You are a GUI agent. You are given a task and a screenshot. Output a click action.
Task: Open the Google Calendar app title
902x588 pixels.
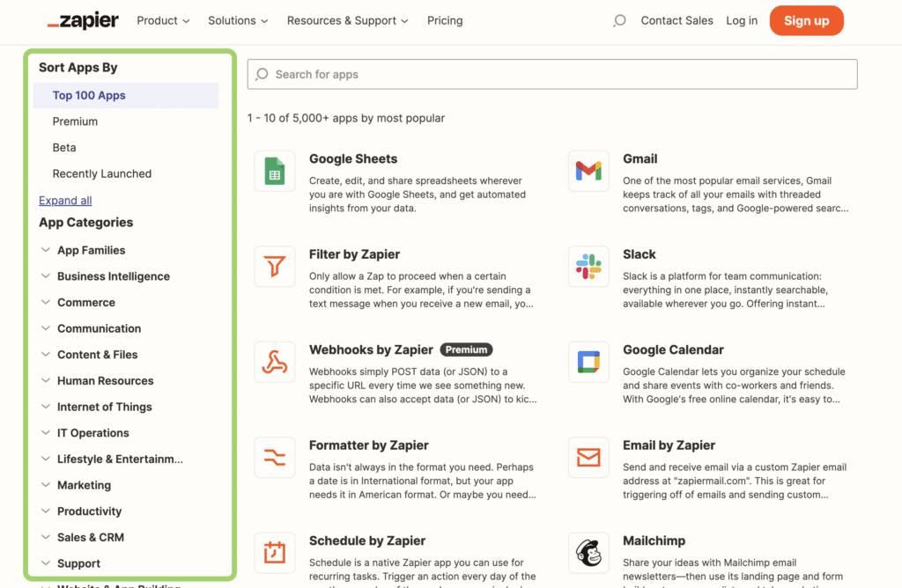pos(673,349)
